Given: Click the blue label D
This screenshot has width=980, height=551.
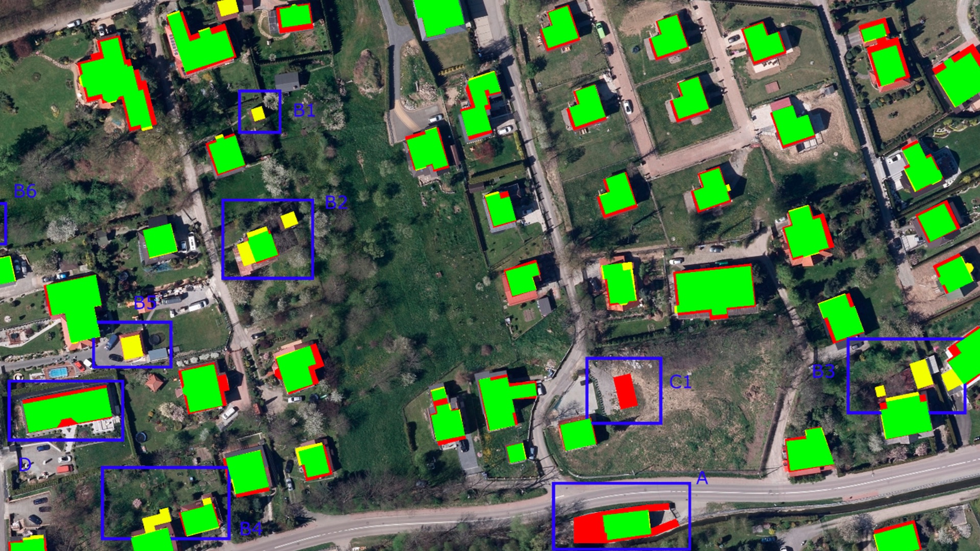Looking at the screenshot, I should click(x=25, y=465).
